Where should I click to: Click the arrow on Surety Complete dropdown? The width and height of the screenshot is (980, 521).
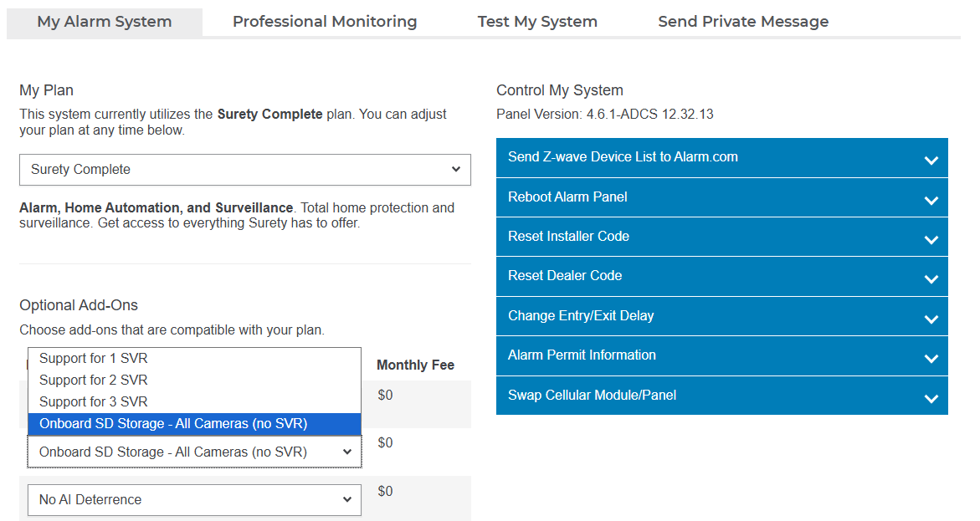tap(456, 170)
